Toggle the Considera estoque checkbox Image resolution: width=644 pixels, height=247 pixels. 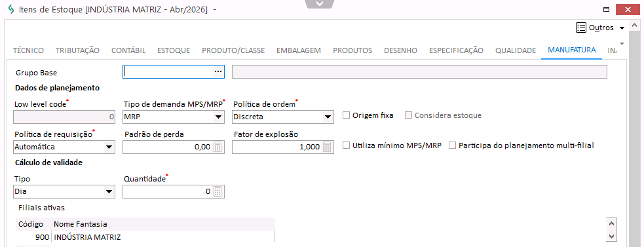pos(409,115)
